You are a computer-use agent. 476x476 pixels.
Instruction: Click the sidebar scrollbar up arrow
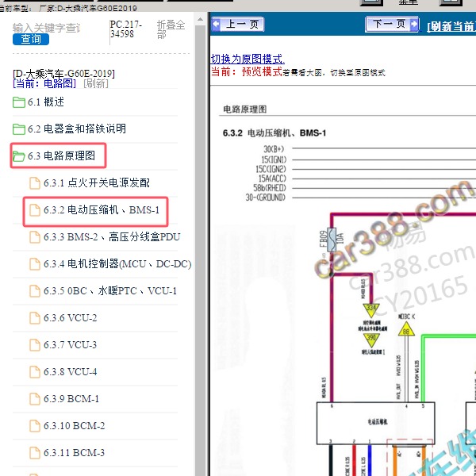(200, 19)
